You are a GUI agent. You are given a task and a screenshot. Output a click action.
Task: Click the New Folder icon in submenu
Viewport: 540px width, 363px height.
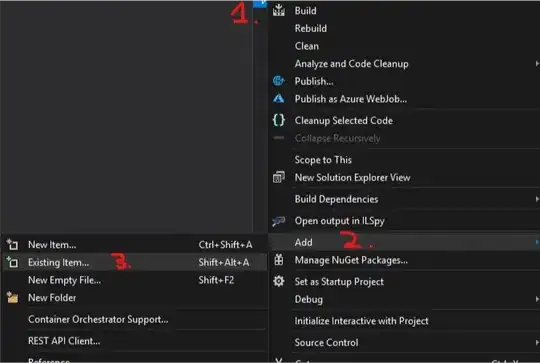point(12,298)
